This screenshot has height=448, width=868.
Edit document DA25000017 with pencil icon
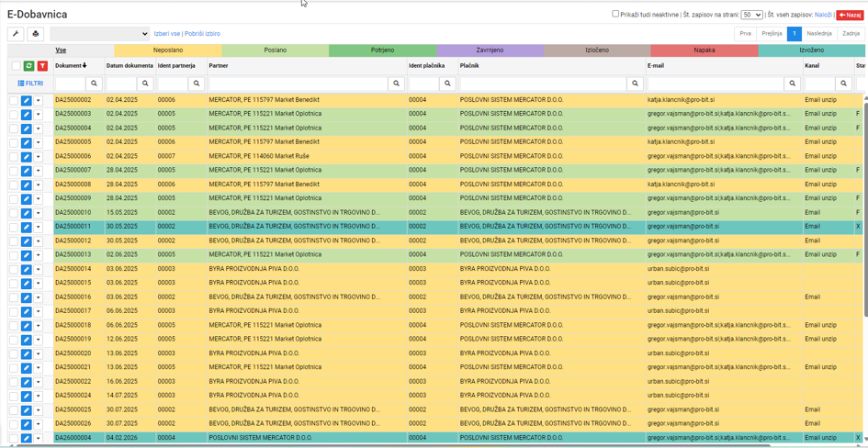tap(26, 311)
